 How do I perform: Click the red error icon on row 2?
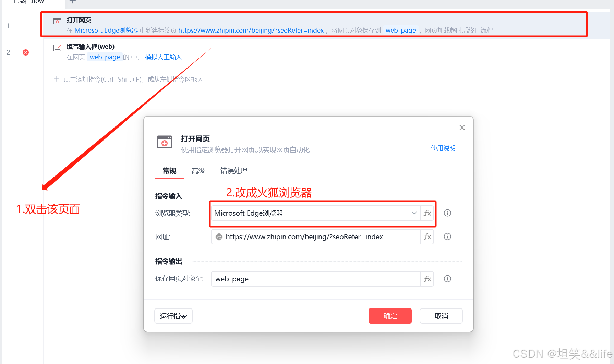point(26,52)
